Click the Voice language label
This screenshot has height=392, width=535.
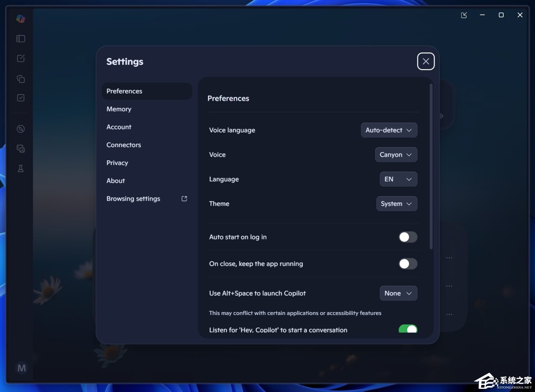point(232,130)
